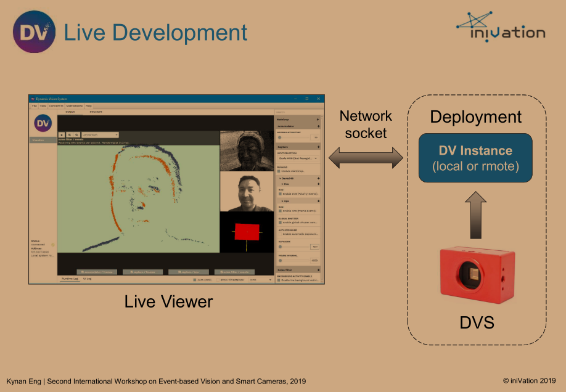Click plus icon on Davis240 row

click(318, 178)
